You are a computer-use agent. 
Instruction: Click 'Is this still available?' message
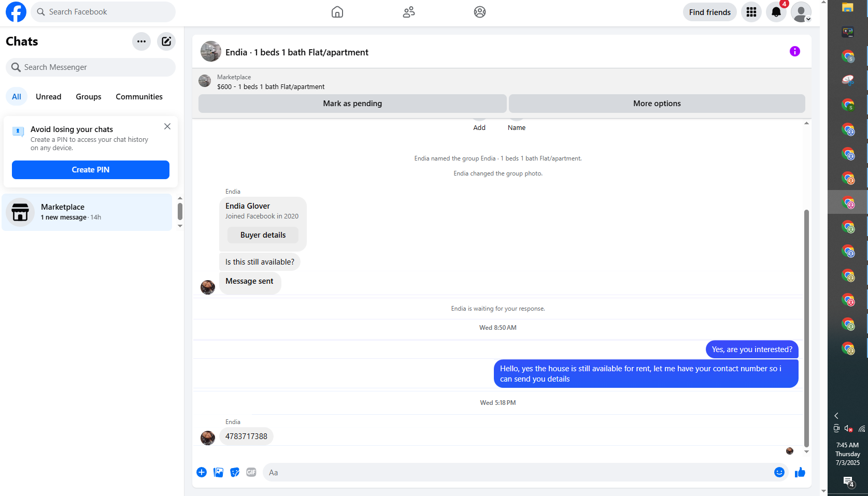point(260,262)
